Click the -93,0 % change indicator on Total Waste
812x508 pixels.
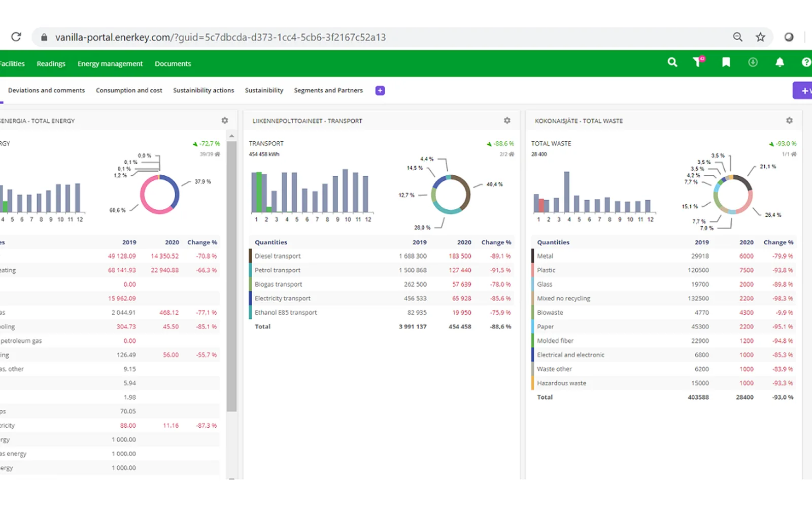(x=783, y=144)
